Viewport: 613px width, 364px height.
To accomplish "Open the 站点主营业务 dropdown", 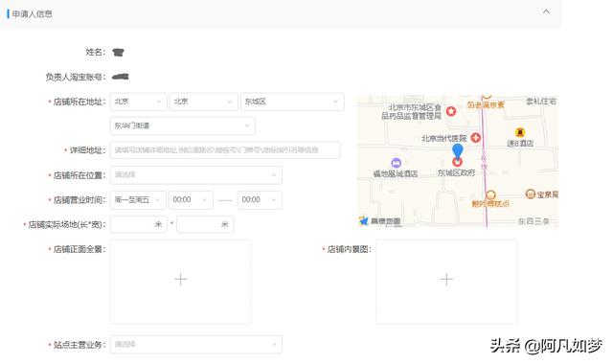I will pos(196,345).
